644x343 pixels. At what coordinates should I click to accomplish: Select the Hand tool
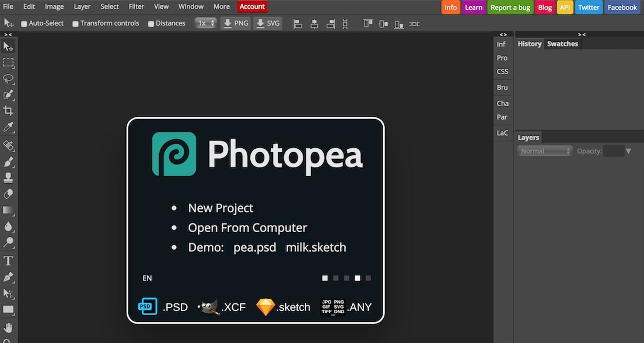[8, 328]
